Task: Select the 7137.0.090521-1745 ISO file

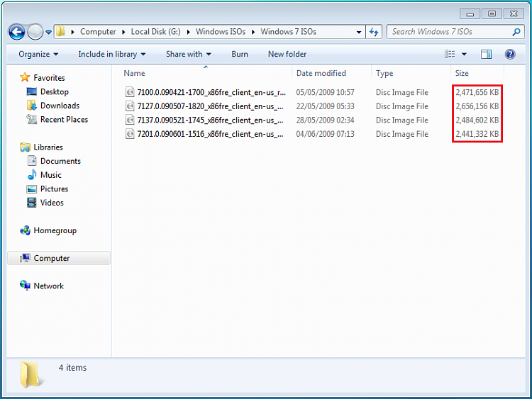Action: click(210, 120)
